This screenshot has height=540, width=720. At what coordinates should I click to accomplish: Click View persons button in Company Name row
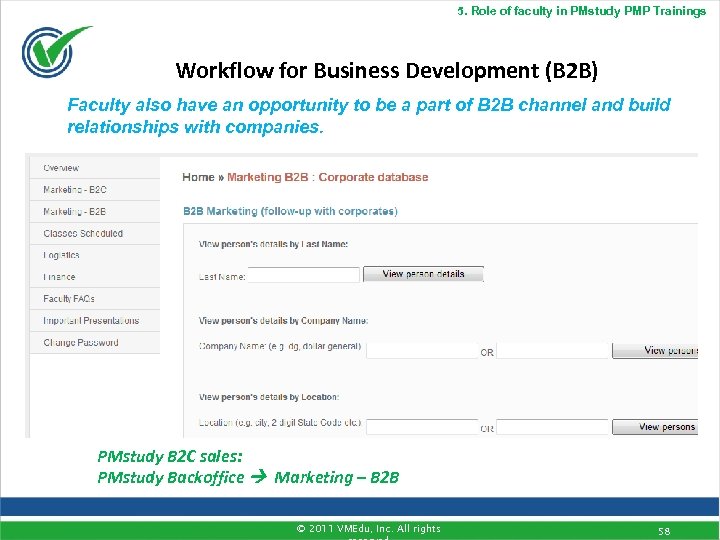(655, 351)
